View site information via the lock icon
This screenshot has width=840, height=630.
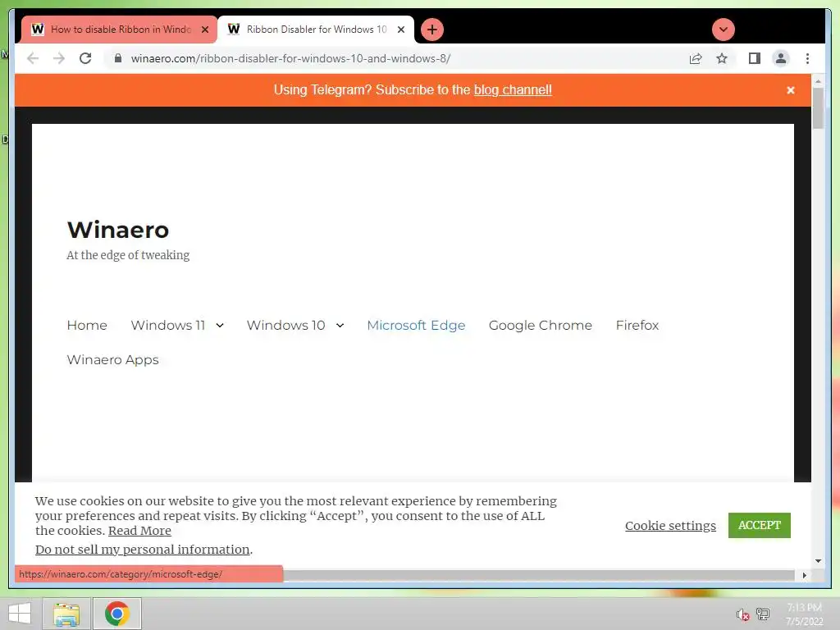pos(118,58)
